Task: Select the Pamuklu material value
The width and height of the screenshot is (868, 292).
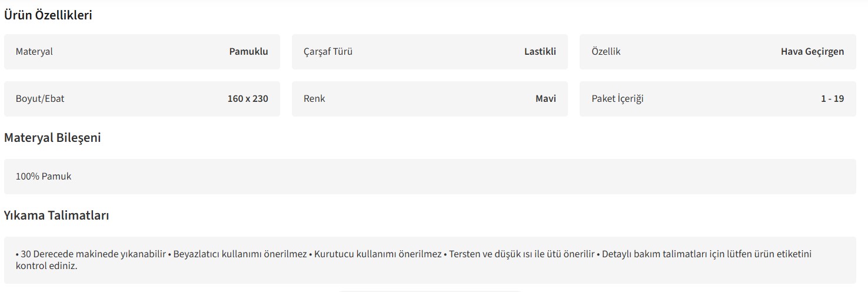Action: coord(248,52)
